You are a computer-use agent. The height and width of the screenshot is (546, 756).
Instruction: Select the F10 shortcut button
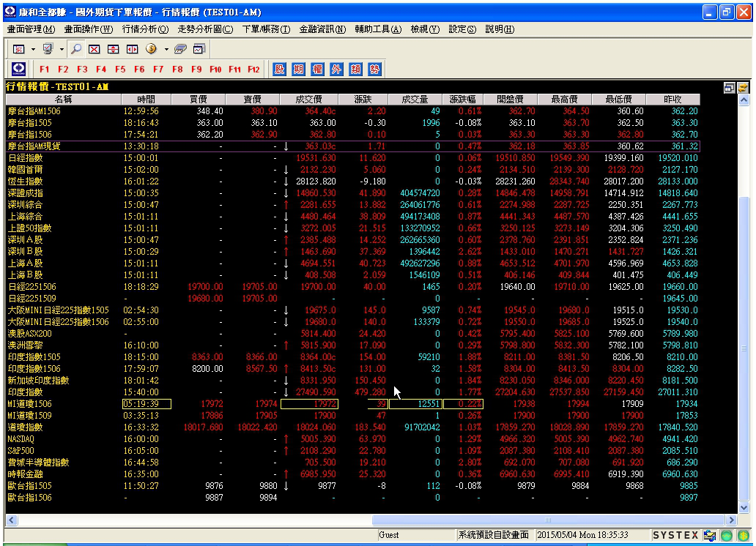215,70
